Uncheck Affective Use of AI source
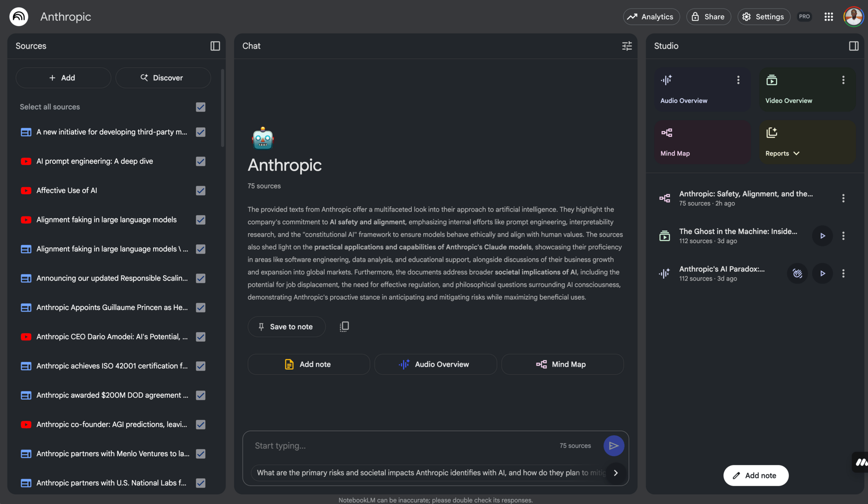This screenshot has width=868, height=504. pyautogui.click(x=201, y=191)
